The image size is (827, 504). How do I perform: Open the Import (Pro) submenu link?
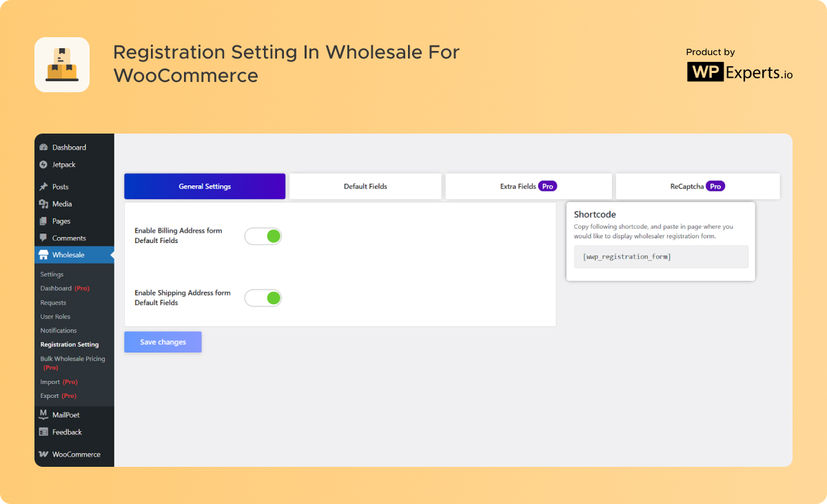point(59,382)
